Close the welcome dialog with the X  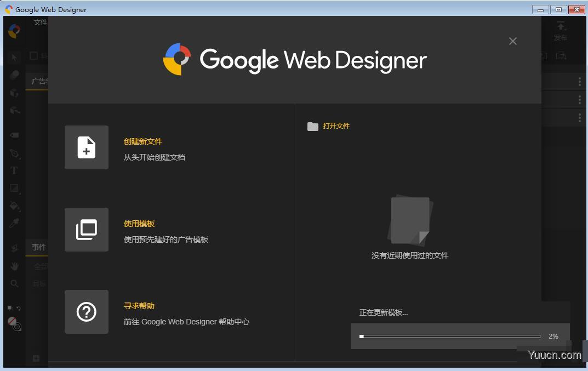click(x=512, y=41)
